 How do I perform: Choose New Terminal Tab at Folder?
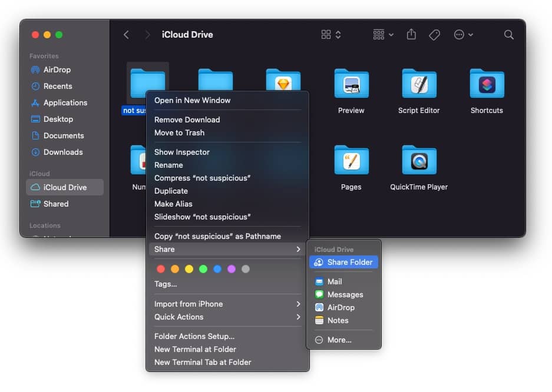pyautogui.click(x=227, y=363)
